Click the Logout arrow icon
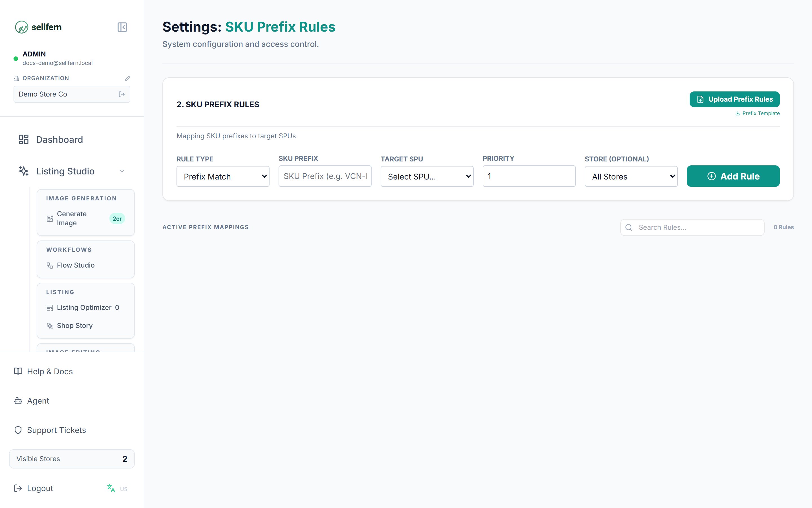Image resolution: width=812 pixels, height=508 pixels. (x=18, y=488)
